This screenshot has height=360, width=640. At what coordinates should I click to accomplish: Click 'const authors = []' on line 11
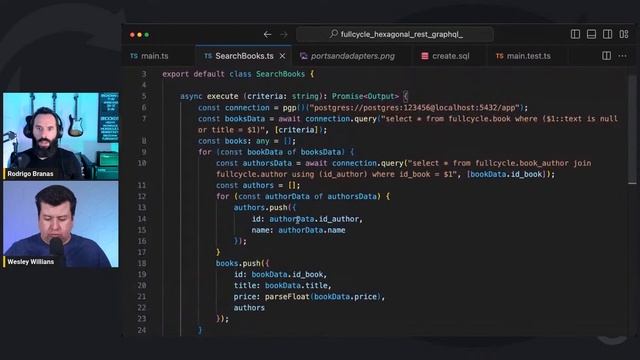(258, 185)
